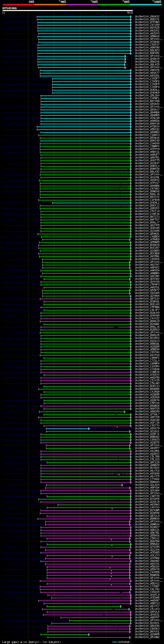Click hit label UniRef100_B9HY39
The width and height of the screenshot is (164, 644).
147,124
